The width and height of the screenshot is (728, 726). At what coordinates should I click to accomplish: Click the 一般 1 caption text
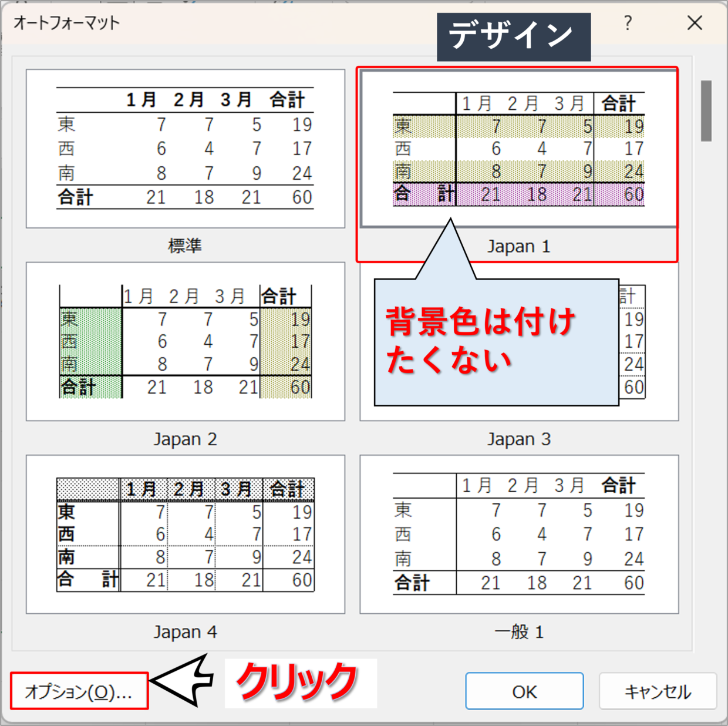click(518, 632)
